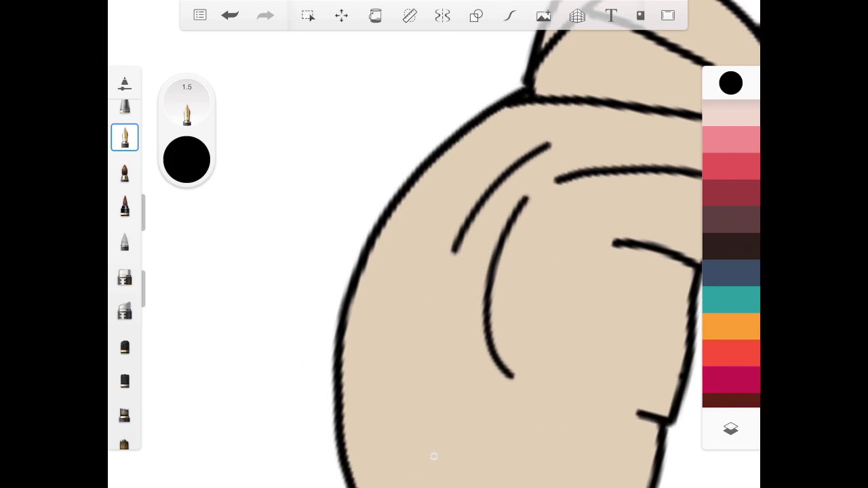Viewport: 868px width, 488px height.
Task: Select the lower silver airbrush tool
Action: [125, 311]
